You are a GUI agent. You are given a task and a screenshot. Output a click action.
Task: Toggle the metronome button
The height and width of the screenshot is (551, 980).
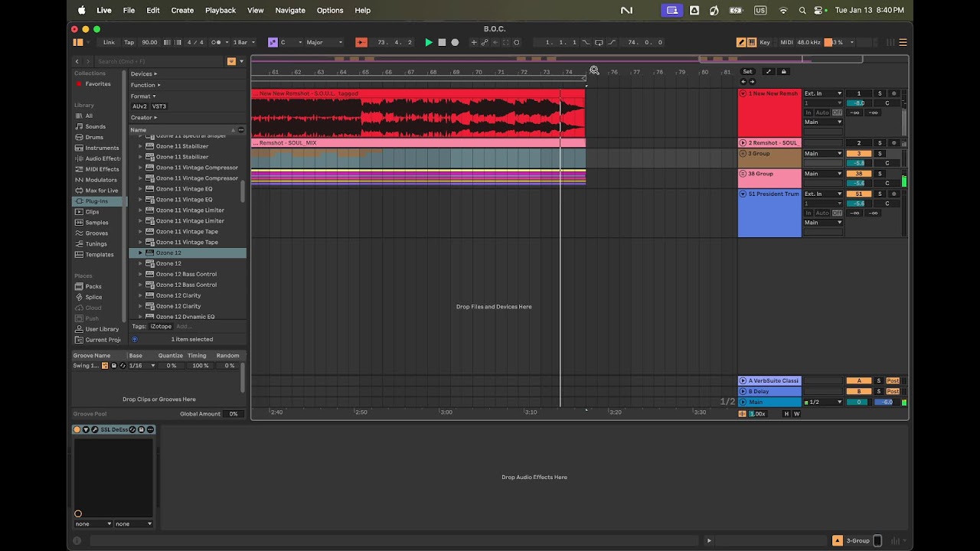217,42
